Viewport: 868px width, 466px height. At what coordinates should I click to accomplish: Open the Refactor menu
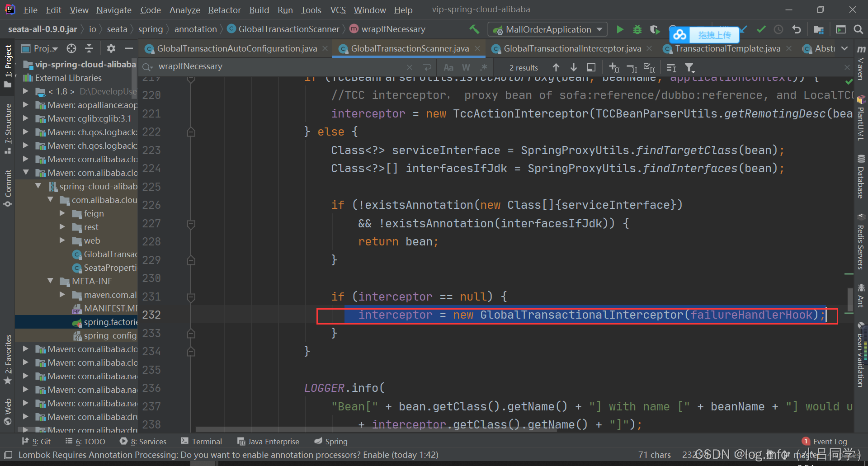pos(224,10)
